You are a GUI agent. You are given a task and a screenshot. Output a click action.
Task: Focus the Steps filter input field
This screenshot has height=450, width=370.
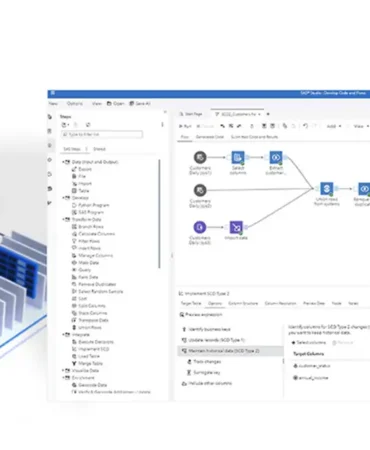[102, 134]
